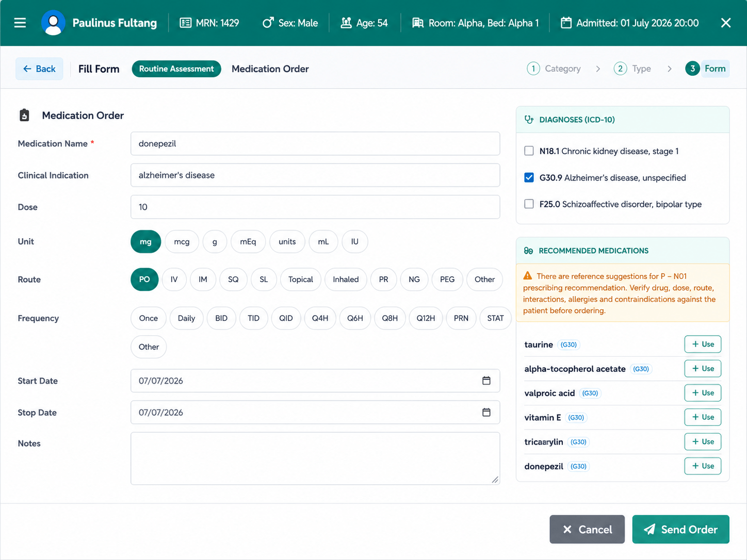Set frequency to PRN

tap(461, 318)
